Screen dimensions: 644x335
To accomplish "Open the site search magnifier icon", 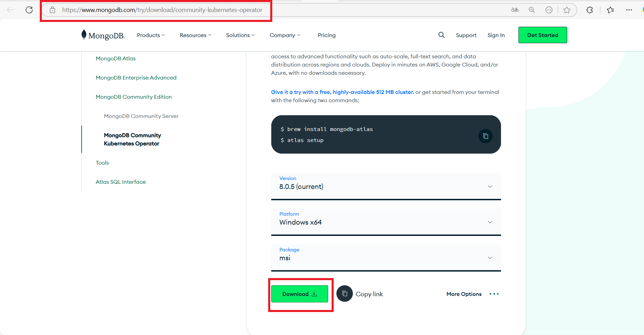I will click(441, 35).
